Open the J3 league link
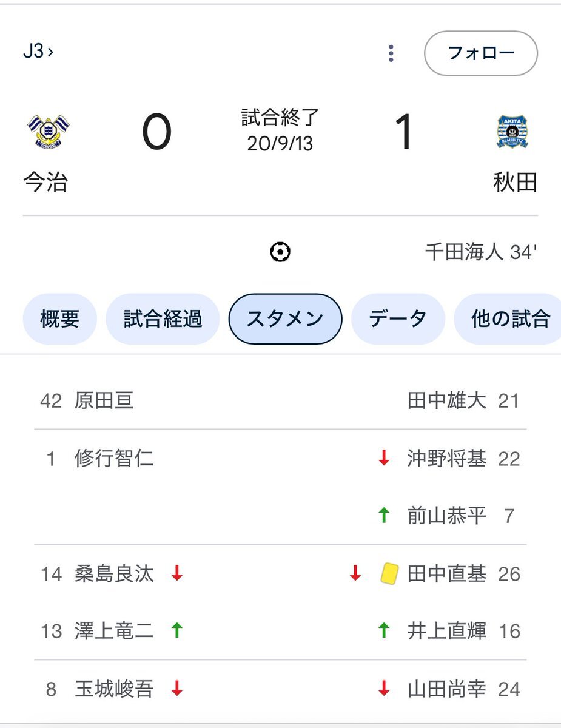The height and width of the screenshot is (728, 561). pos(38,52)
